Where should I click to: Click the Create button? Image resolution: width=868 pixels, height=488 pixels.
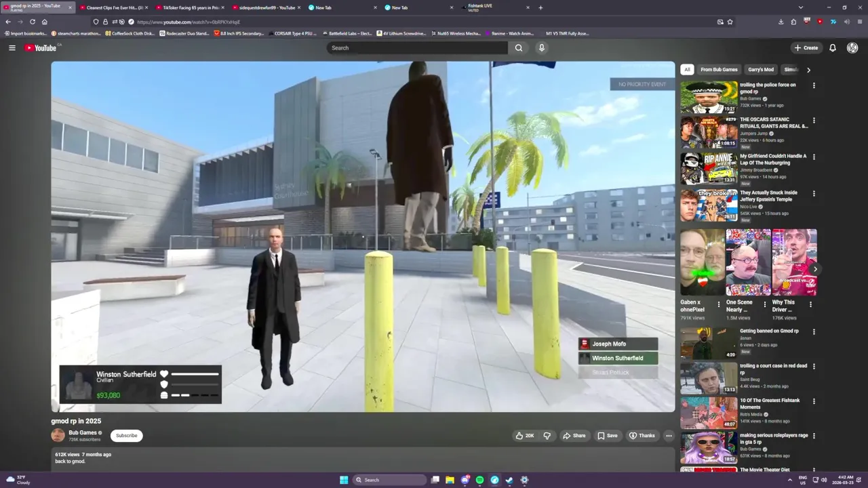click(806, 47)
